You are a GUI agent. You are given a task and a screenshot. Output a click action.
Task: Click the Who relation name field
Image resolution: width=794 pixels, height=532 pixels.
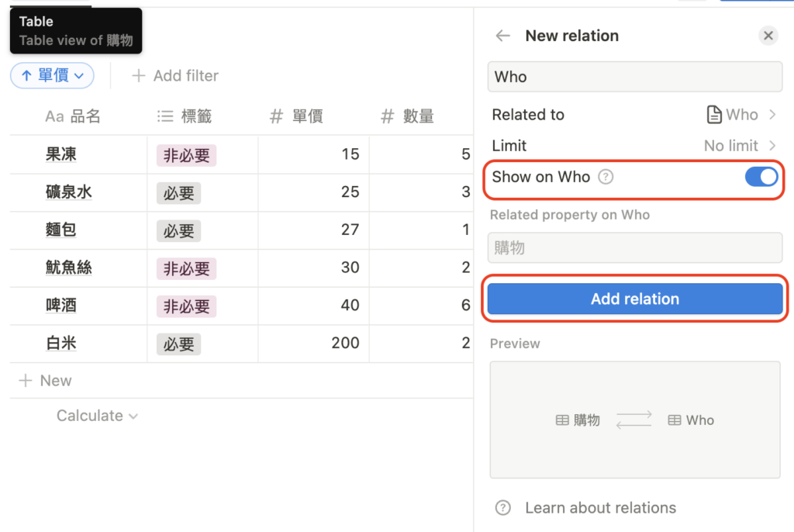[x=634, y=77]
